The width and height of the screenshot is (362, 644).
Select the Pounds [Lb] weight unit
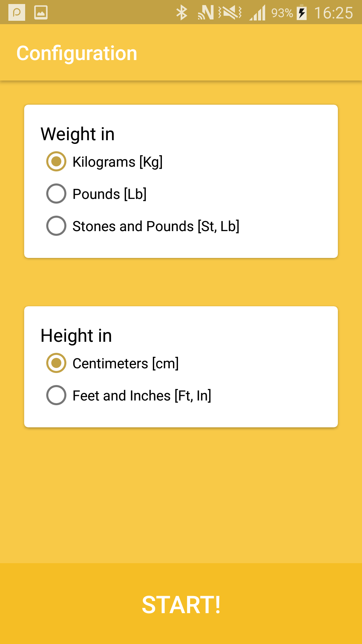coord(56,194)
